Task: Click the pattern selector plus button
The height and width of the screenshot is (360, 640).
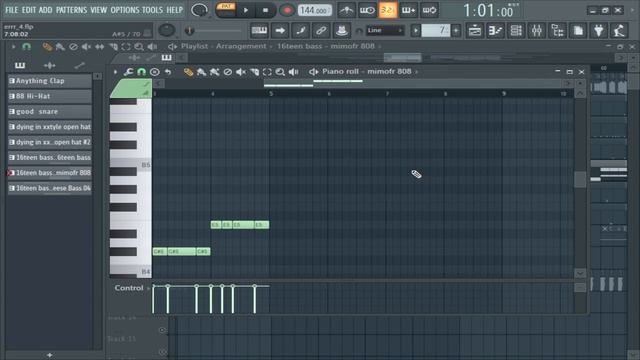Action: coord(456,30)
